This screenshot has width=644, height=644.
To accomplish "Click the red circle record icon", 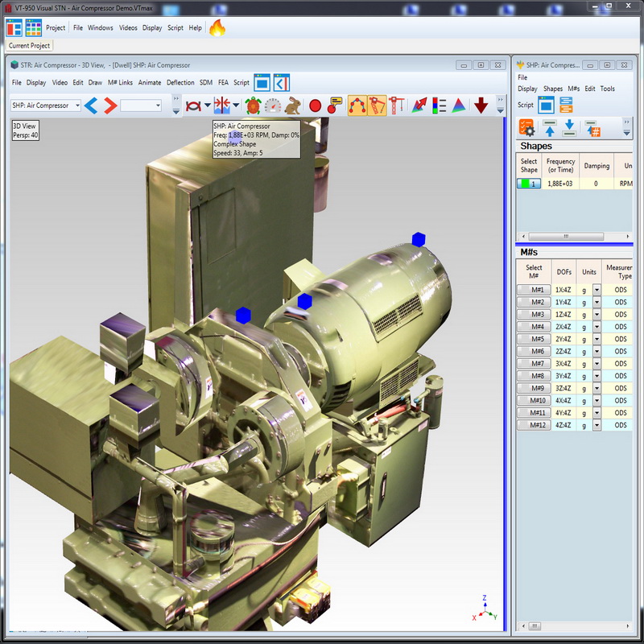I will click(315, 105).
